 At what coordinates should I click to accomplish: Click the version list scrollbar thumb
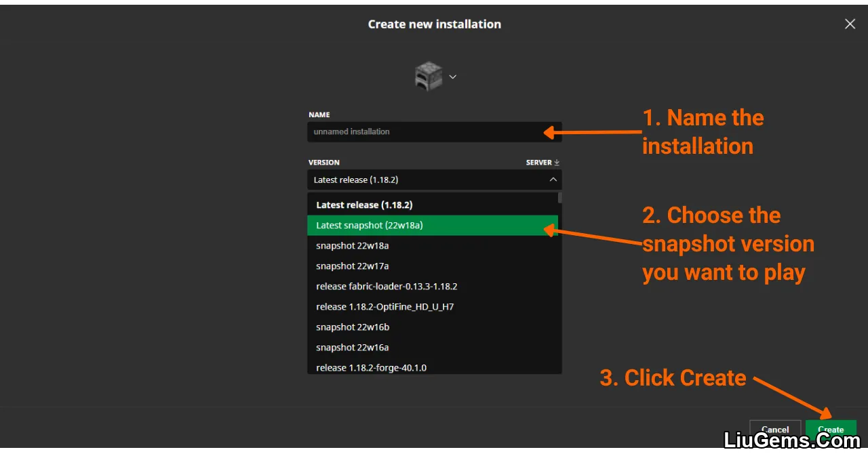[x=560, y=198]
